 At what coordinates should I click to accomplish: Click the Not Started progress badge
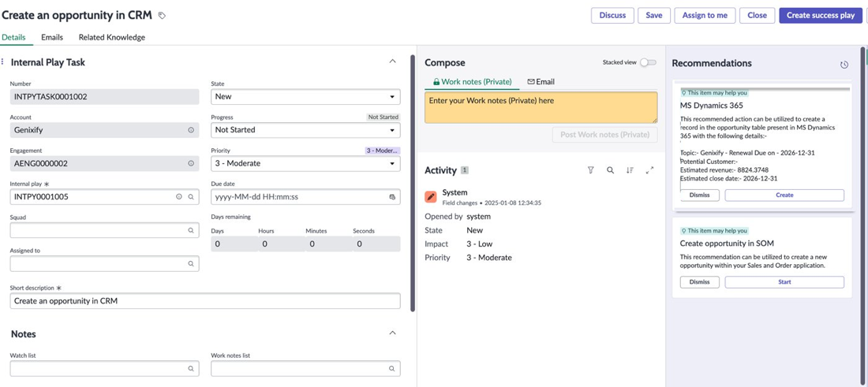coord(383,117)
